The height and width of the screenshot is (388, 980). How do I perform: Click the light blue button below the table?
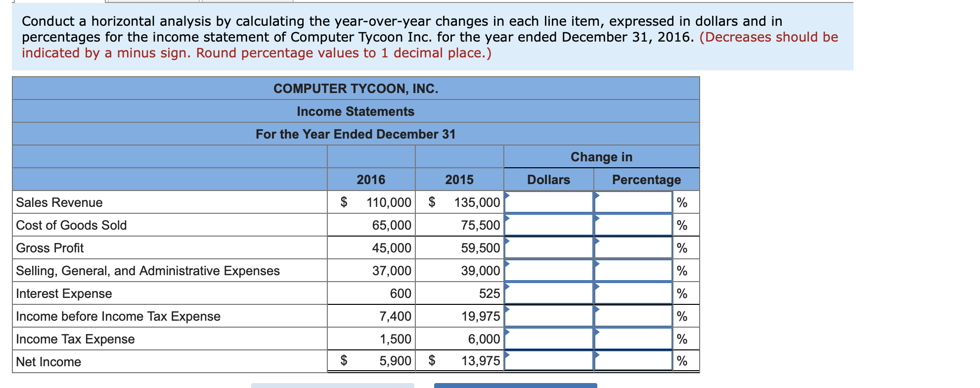pyautogui.click(x=332, y=386)
